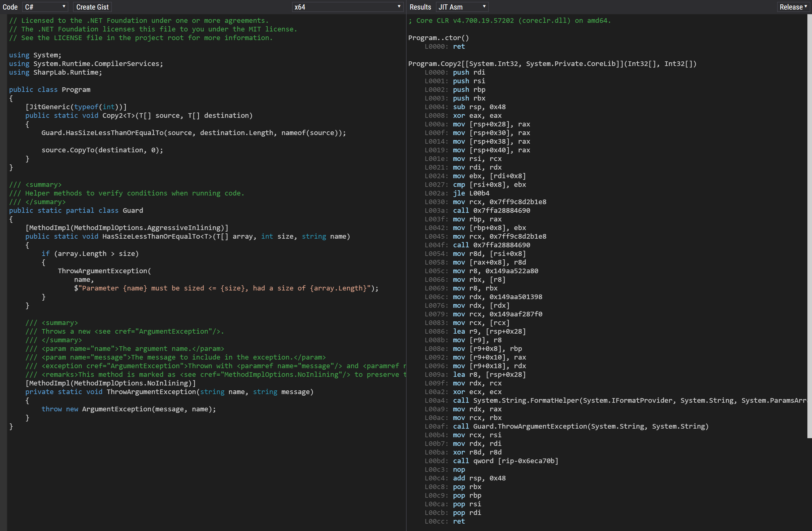Viewport: 812px width, 531px height.
Task: Click the Guard.HasSizeLessThanOrEqualTo call line
Action: point(193,133)
